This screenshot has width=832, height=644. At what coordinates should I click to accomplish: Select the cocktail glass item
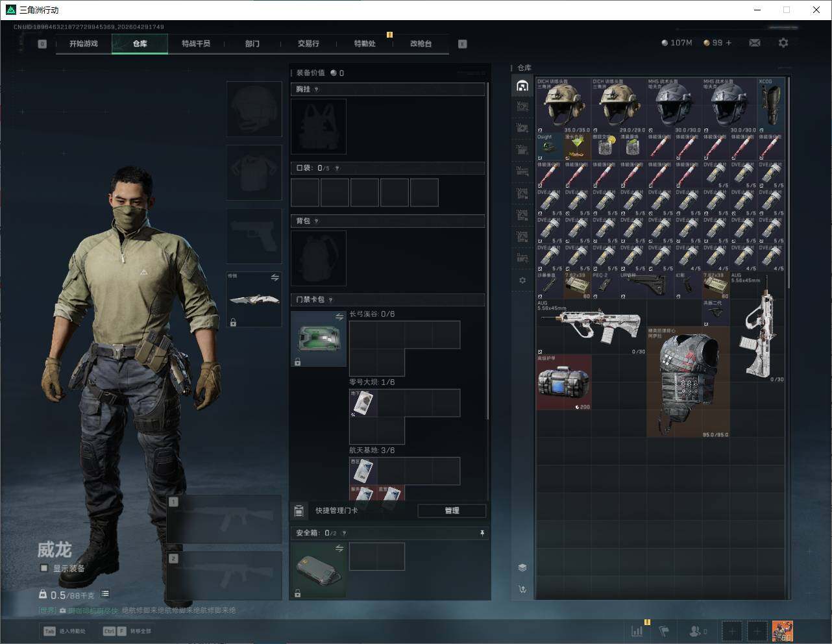[x=578, y=147]
